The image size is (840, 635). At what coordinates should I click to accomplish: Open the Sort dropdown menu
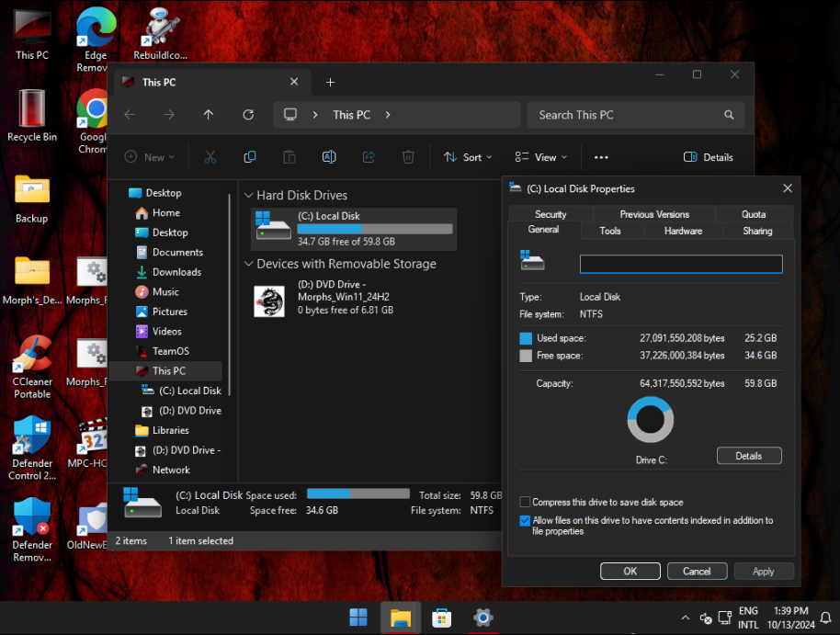click(468, 157)
